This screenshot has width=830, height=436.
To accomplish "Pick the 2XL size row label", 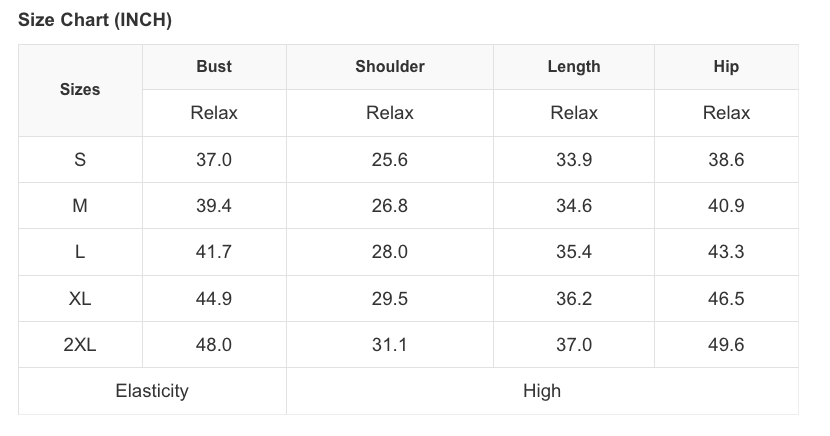I will (80, 345).
